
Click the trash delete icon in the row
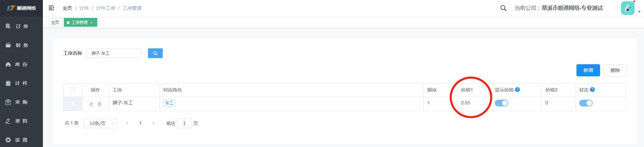tap(100, 104)
